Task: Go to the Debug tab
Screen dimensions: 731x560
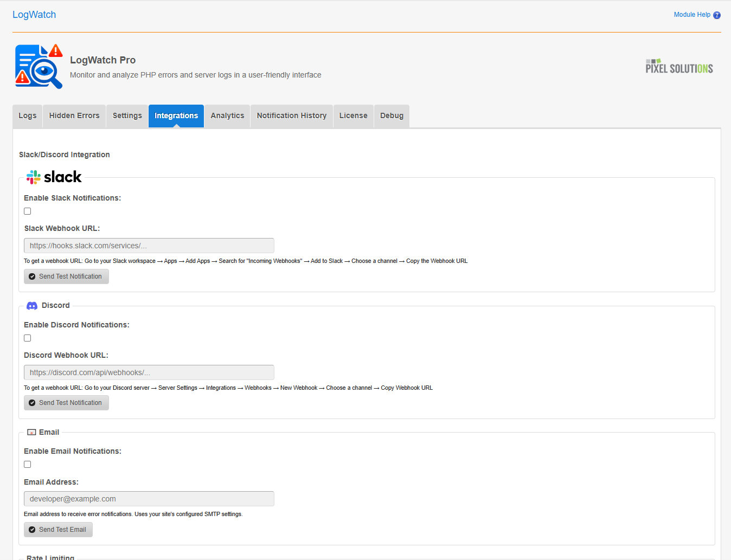Action: point(392,115)
